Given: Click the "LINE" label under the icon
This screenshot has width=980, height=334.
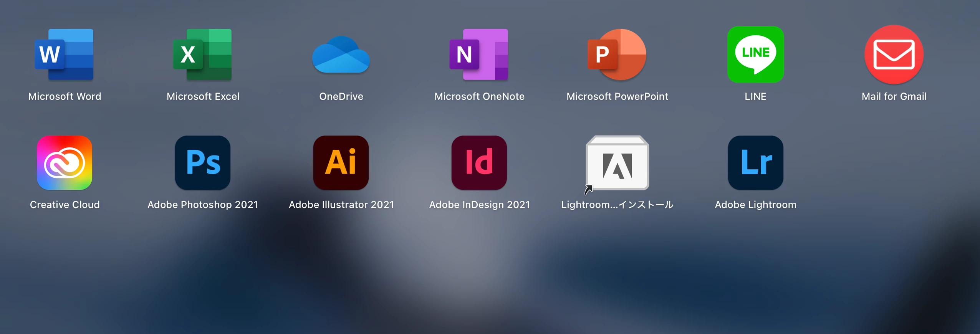Looking at the screenshot, I should click(x=755, y=96).
